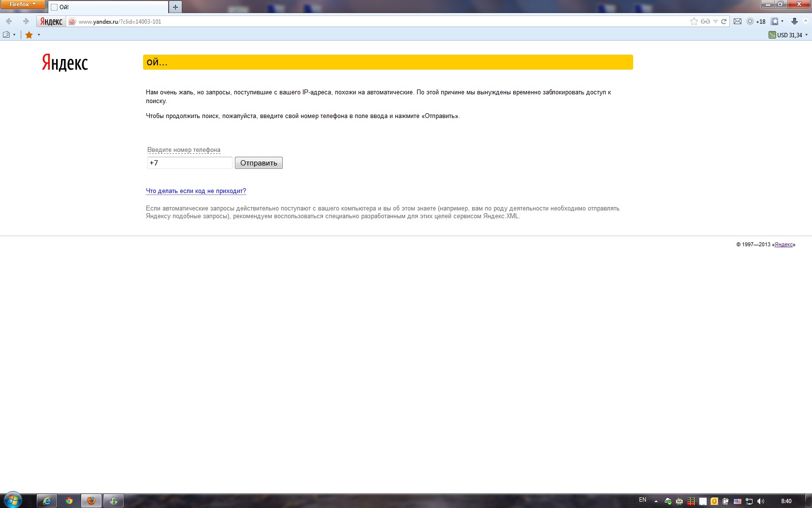812x508 pixels.
Task: Click the Введите номер телефона label
Action: click(x=184, y=150)
